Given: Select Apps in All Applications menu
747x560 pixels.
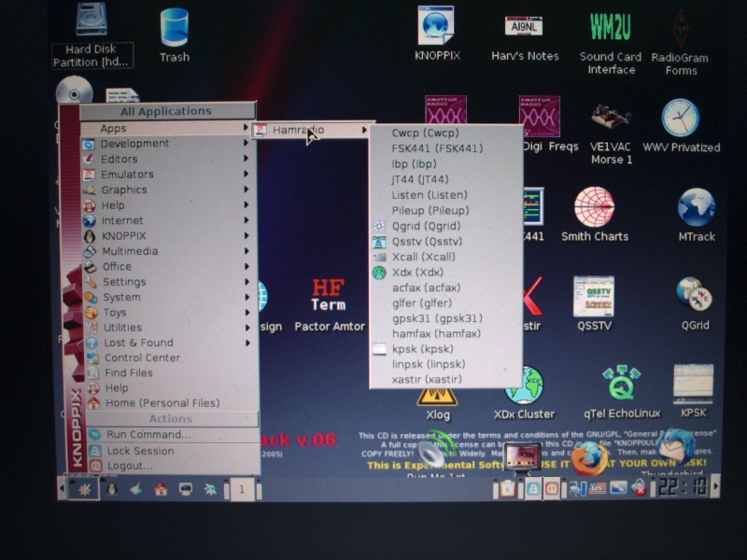Looking at the screenshot, I should 166,128.
